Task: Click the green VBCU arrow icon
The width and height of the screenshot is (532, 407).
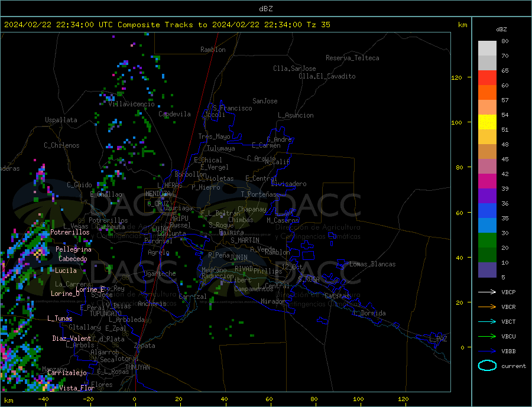Action: [487, 337]
